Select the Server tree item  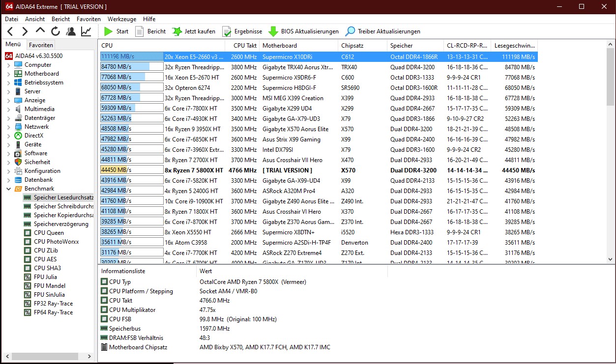pyautogui.click(x=27, y=91)
